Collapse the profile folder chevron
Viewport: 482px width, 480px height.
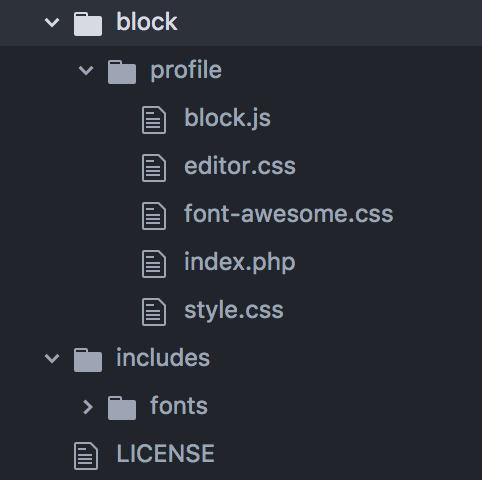coord(86,70)
